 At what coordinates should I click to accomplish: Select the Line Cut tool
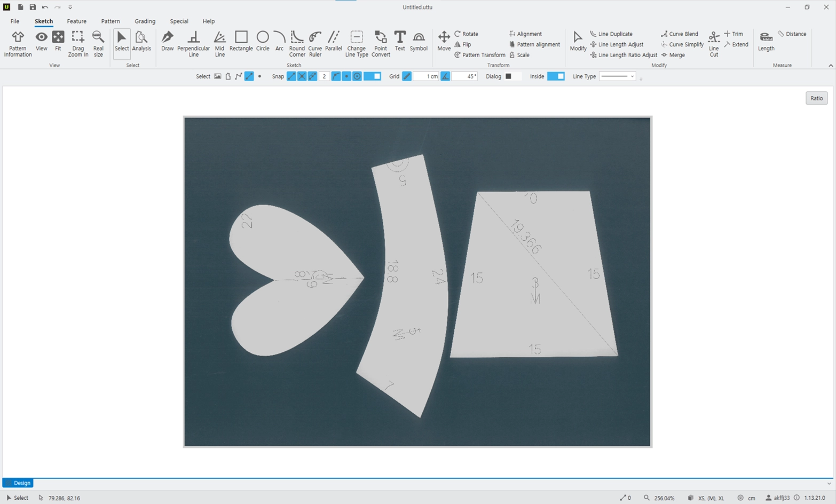click(x=714, y=44)
